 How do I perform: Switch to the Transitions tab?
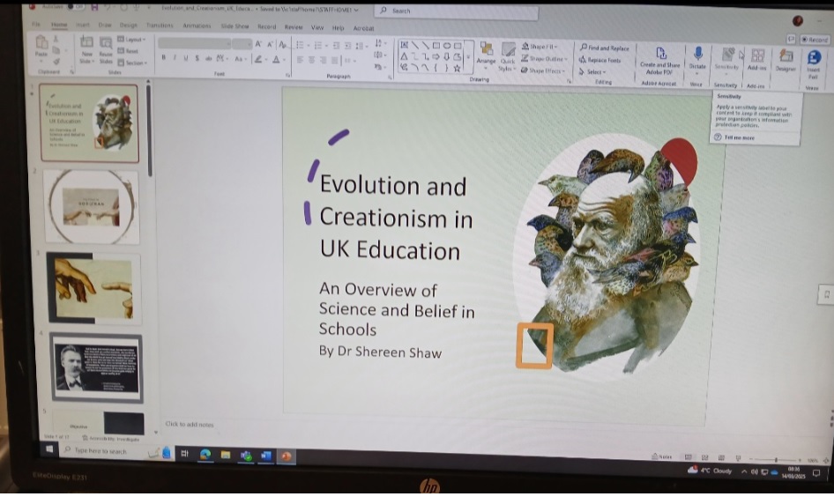160,26
